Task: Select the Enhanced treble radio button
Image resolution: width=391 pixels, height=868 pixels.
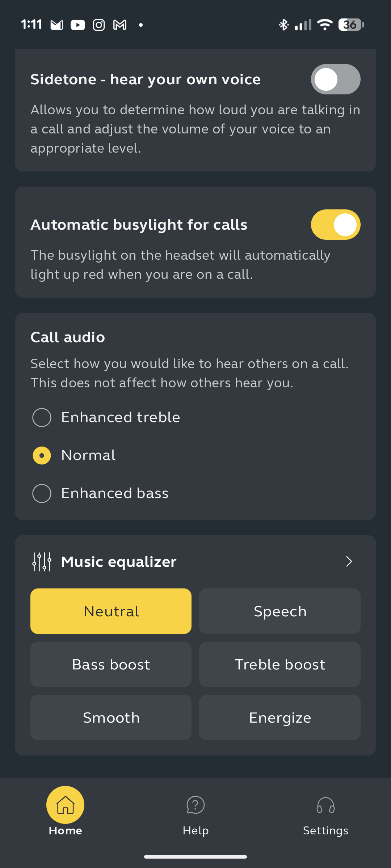Action: click(42, 417)
